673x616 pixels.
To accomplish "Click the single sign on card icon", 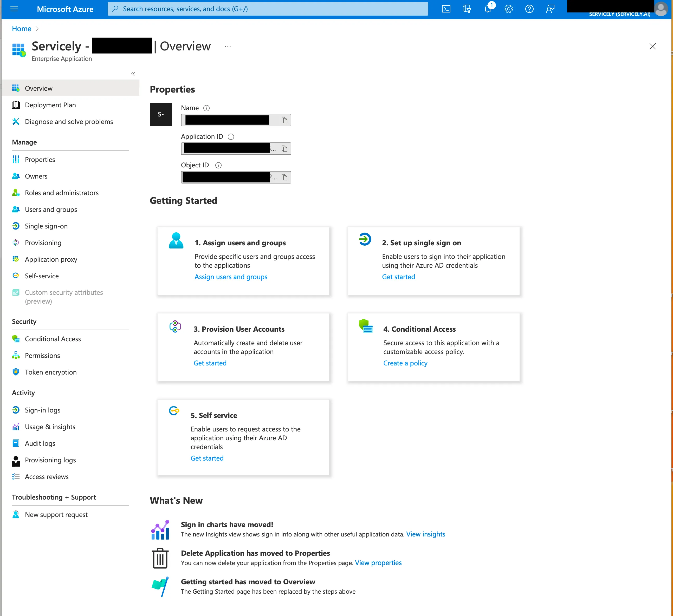I will [x=365, y=239].
